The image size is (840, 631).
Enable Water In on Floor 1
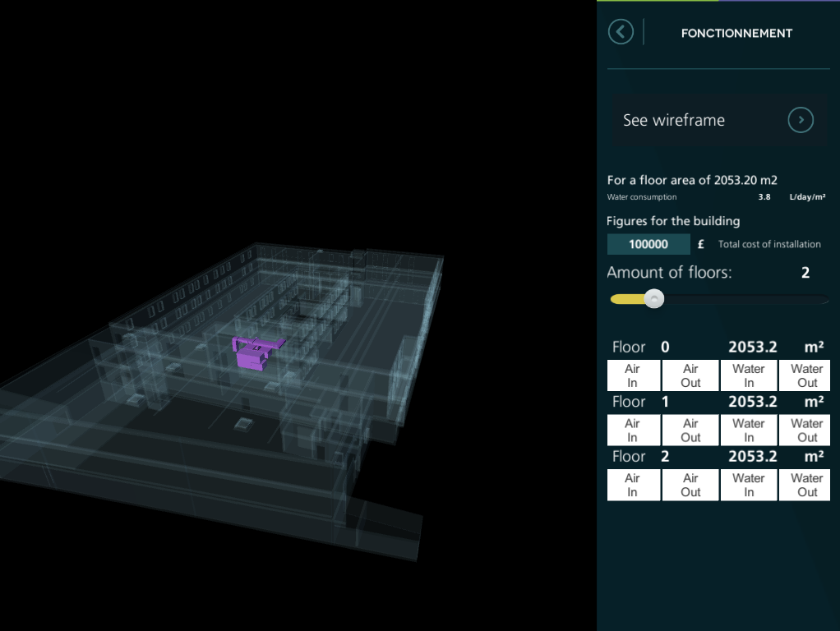749,430
